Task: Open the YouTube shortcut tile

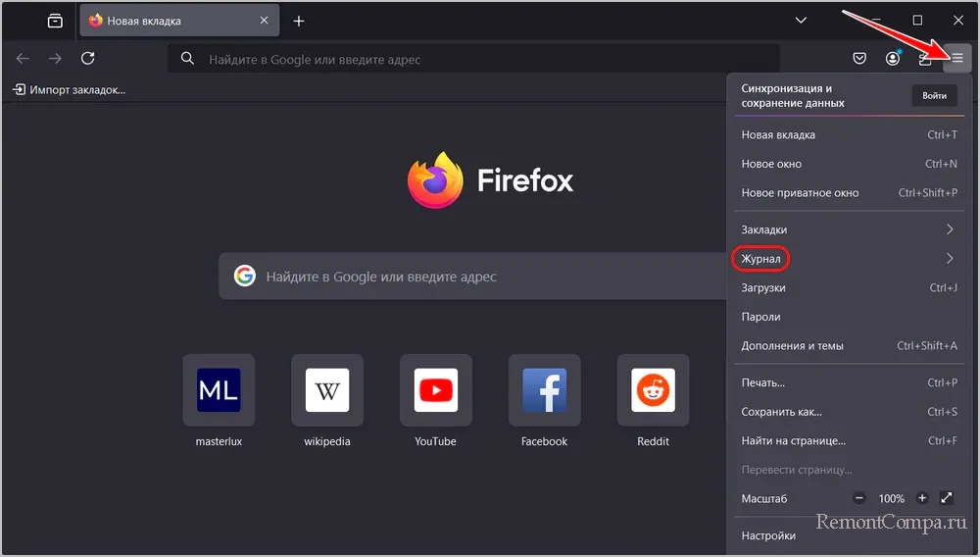Action: coord(435,390)
